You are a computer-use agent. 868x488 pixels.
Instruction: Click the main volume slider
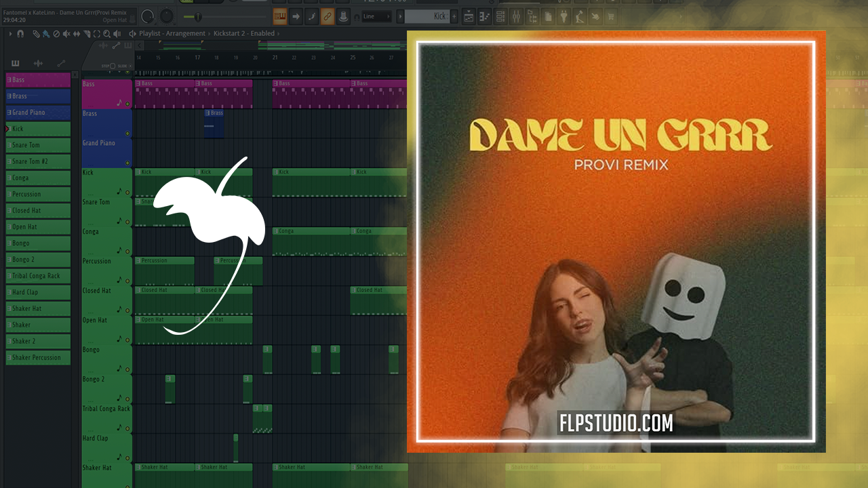(197, 16)
